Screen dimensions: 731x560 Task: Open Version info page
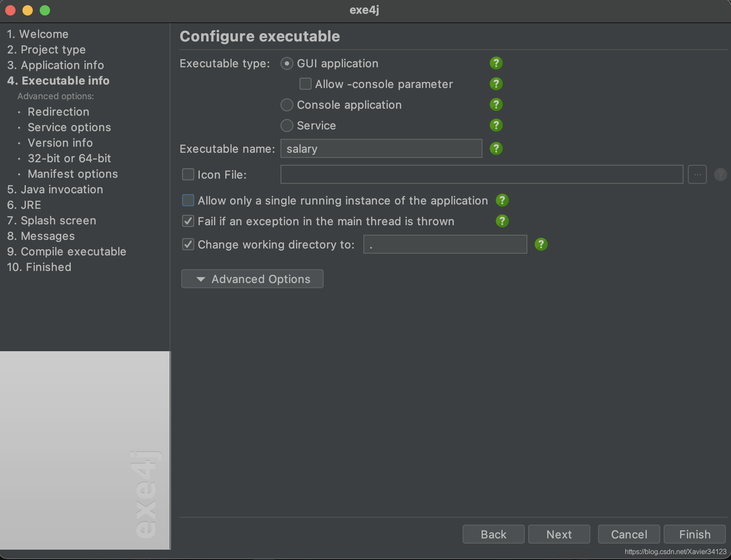click(60, 143)
